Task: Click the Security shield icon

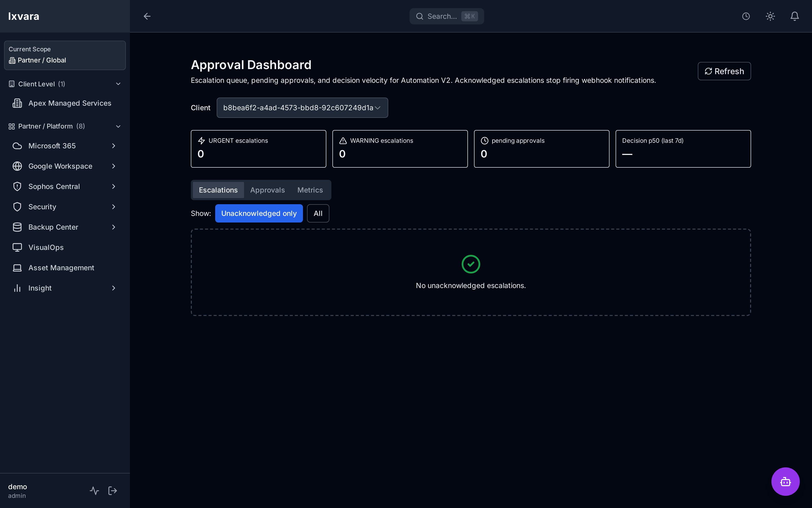Action: coord(17,207)
